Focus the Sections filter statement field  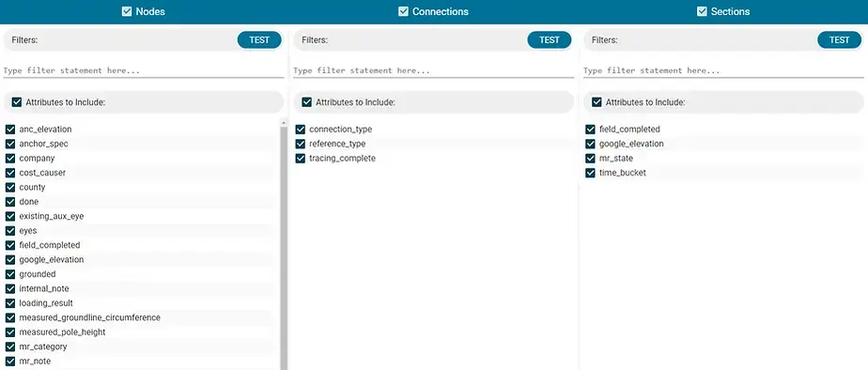click(x=723, y=70)
